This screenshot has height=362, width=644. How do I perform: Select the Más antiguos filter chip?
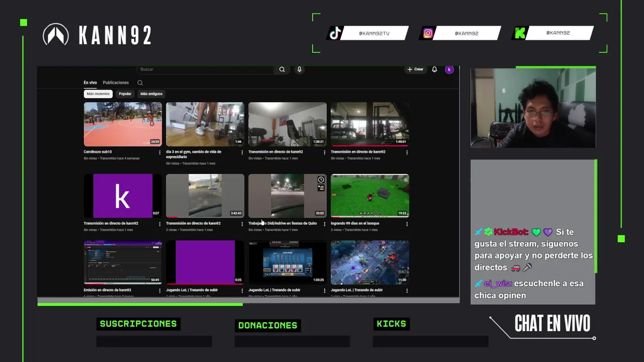click(151, 94)
